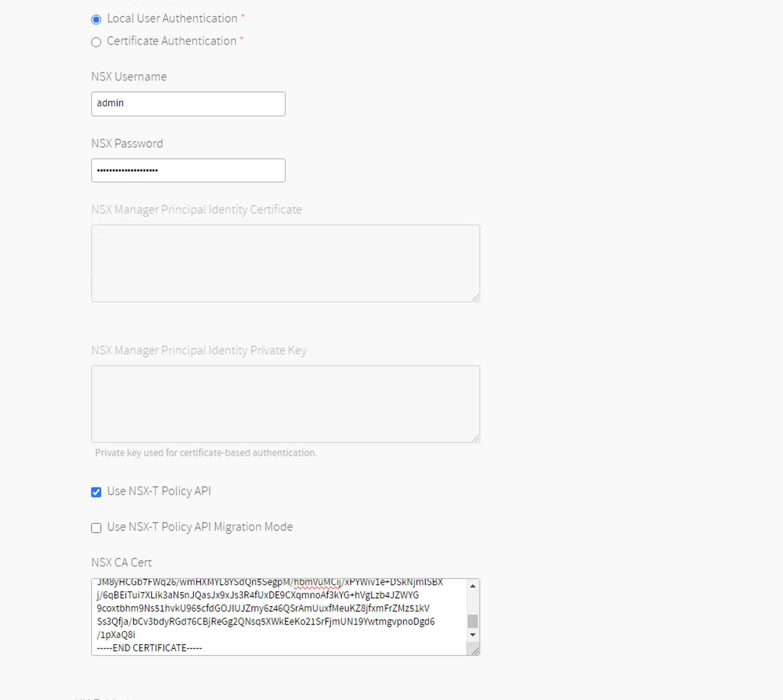The height and width of the screenshot is (700, 783).
Task: Click NSX Manager Principal Identity Certificate textarea
Action: pyautogui.click(x=285, y=263)
